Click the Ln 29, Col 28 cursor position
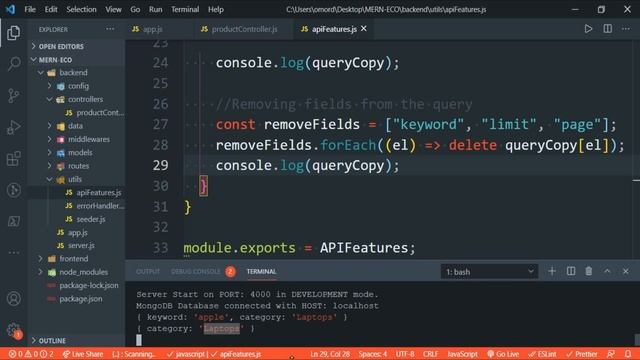 (x=329, y=354)
